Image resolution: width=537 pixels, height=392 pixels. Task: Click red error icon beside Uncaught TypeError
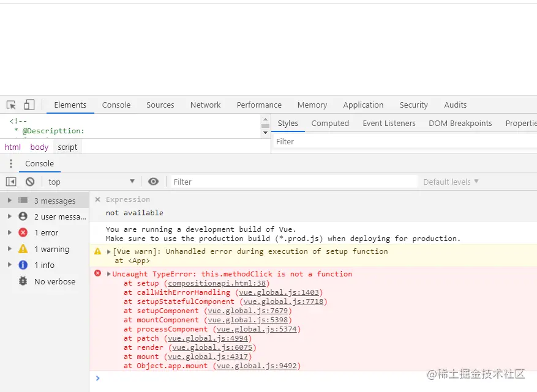coord(97,273)
